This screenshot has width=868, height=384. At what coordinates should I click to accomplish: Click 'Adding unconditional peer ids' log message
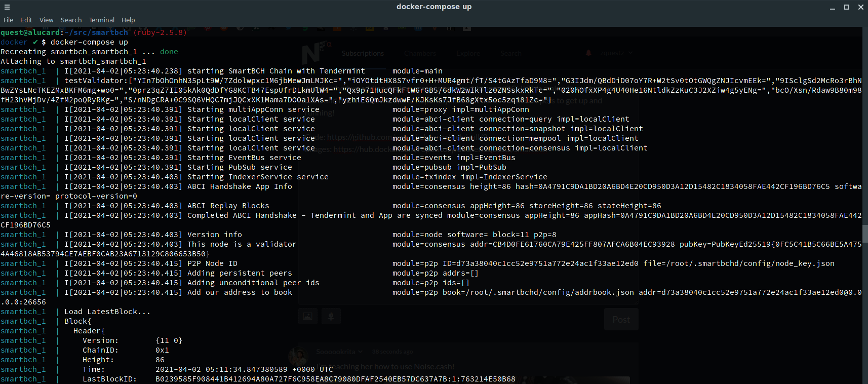point(253,283)
